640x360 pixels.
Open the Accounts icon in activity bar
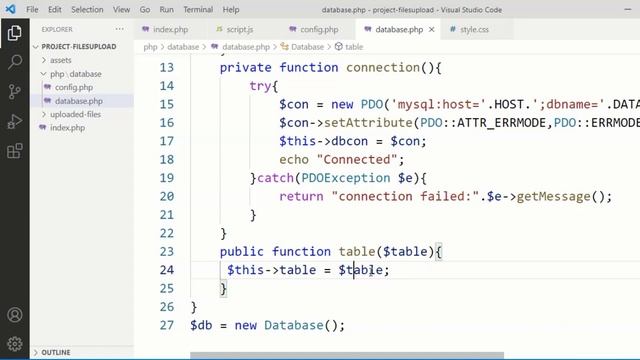click(15, 315)
